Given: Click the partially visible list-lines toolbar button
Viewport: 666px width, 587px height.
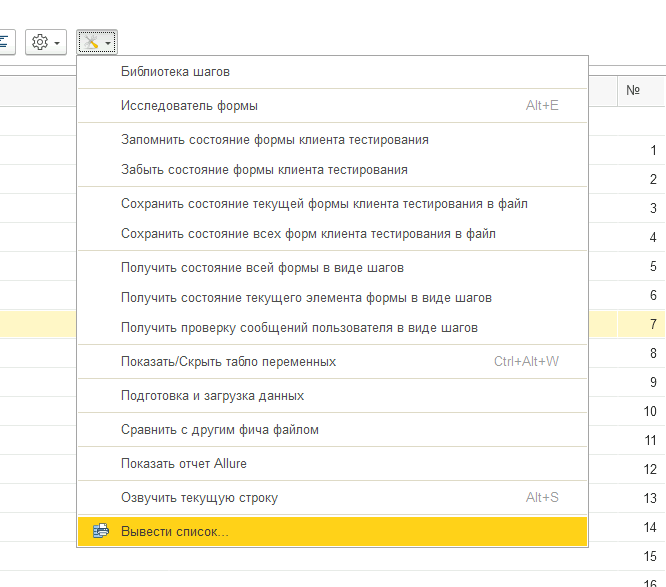Looking at the screenshot, I should coord(7,42).
